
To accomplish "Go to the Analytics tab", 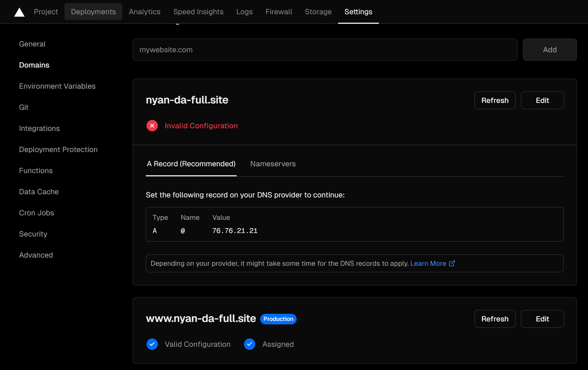I will [144, 12].
